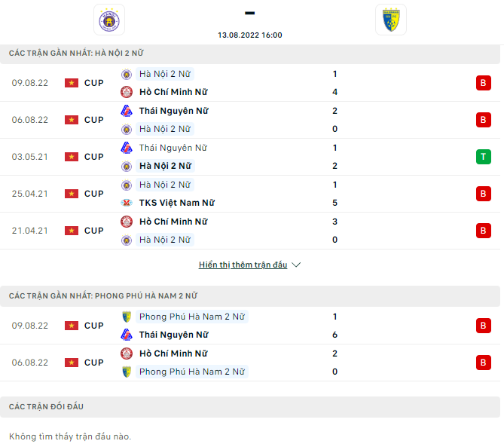Click the Hiển thị thêm trận đấu link
Screen dimensions: 504x447
243,265
